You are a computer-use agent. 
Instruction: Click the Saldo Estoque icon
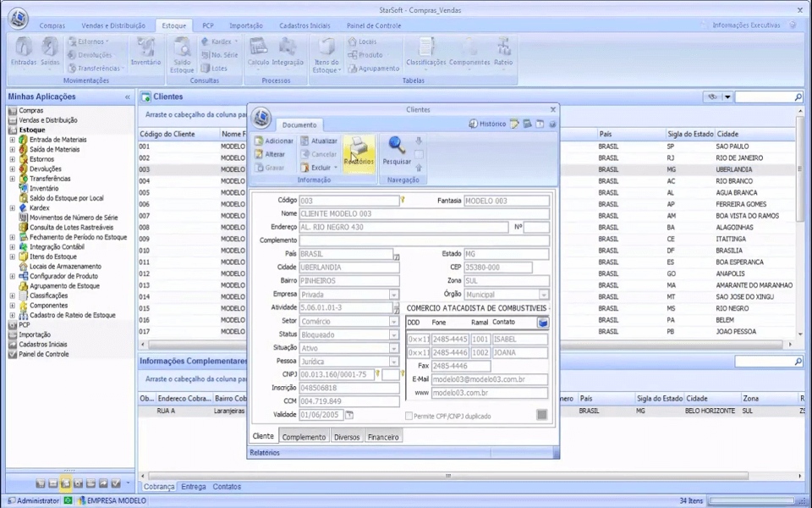pos(181,55)
